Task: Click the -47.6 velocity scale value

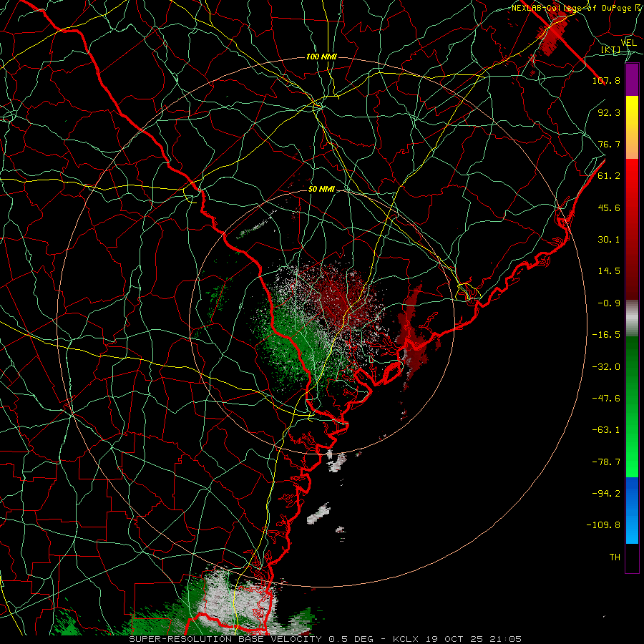Action: coord(606,399)
